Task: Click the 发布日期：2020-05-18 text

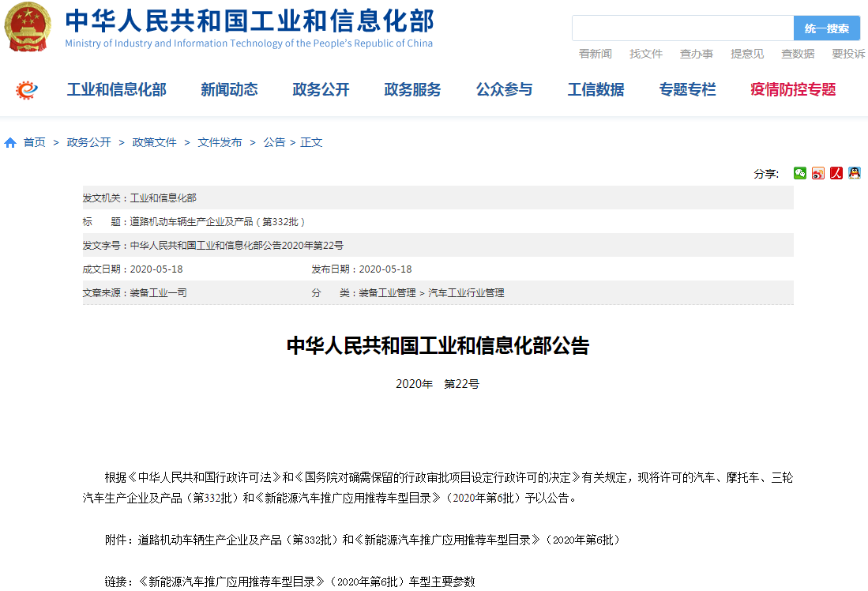Action: [x=362, y=269]
